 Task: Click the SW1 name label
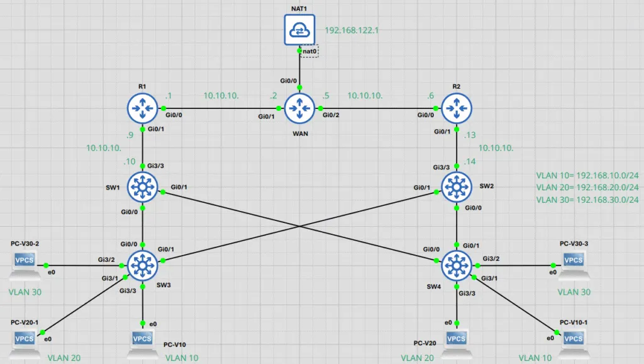click(113, 188)
